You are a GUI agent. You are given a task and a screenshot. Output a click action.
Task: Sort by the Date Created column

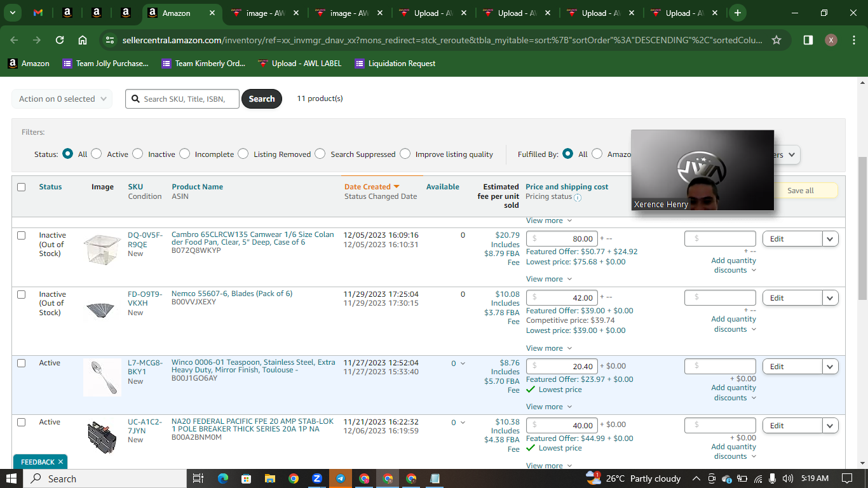(x=372, y=187)
